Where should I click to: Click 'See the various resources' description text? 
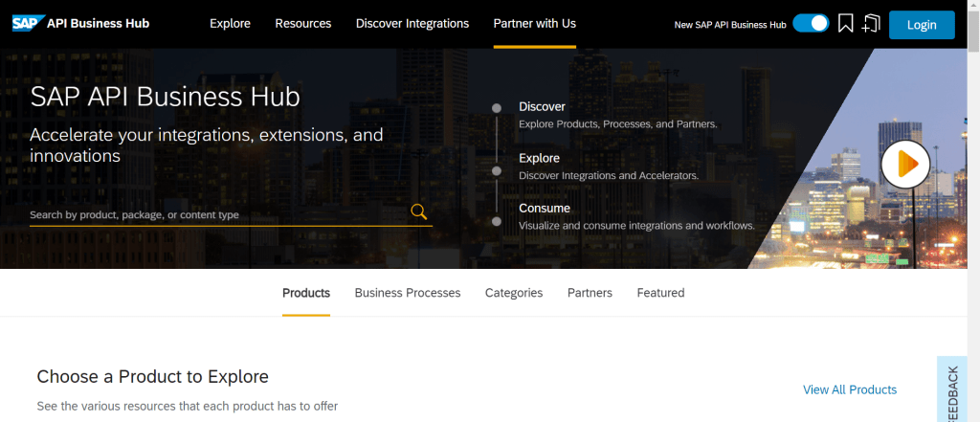coord(188,407)
